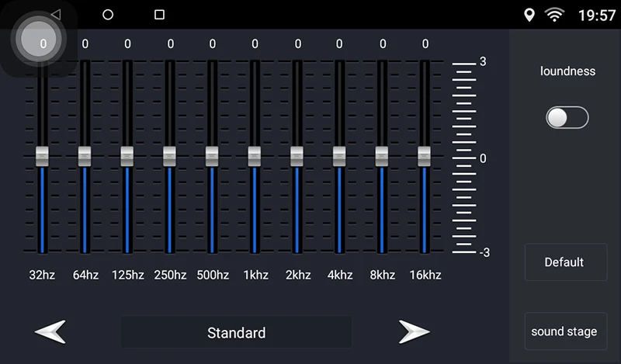Click the gain value above the 16khz slider
This screenshot has width=621, height=364.
click(x=425, y=43)
